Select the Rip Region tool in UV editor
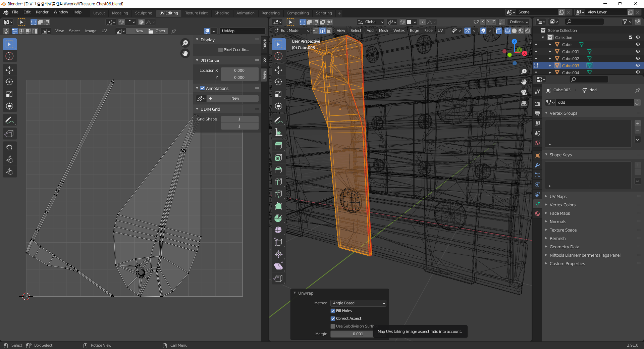Viewport: 644px width, 349px height. pyautogui.click(x=9, y=134)
